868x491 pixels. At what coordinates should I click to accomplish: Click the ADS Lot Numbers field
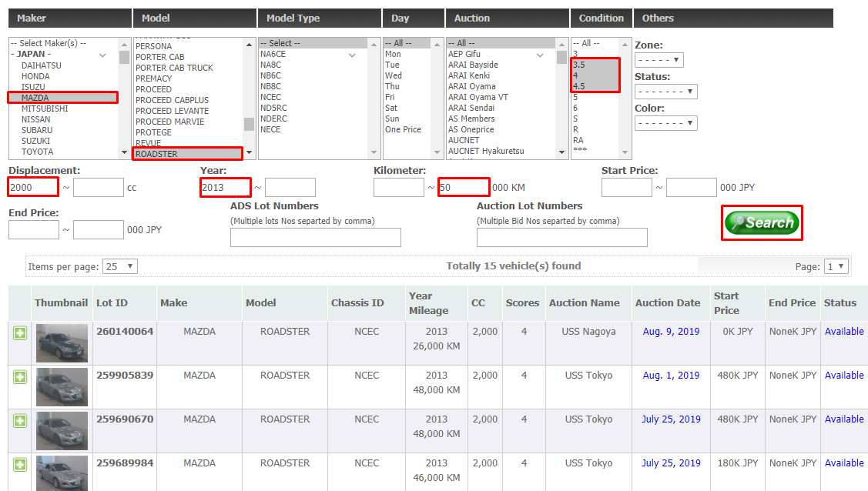(315, 237)
